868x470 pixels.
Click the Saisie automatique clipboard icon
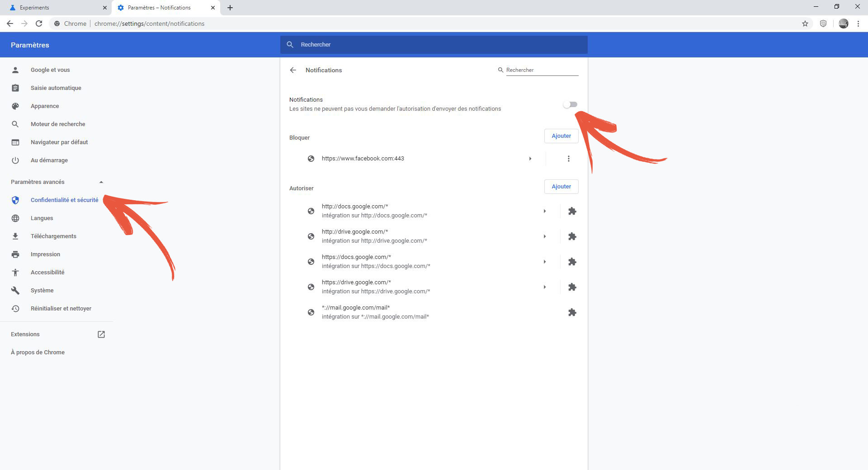[x=15, y=88]
